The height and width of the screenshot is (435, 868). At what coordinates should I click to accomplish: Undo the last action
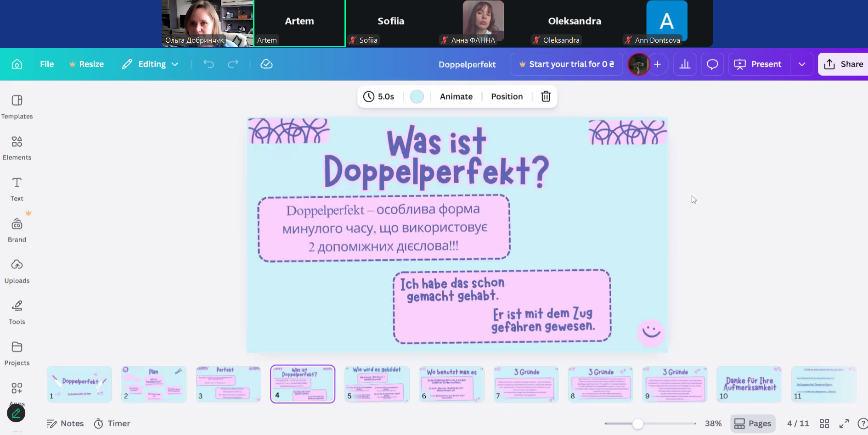click(209, 64)
